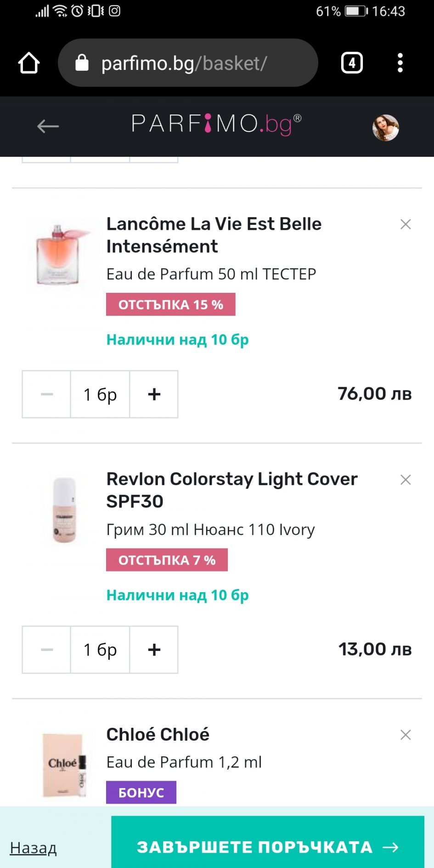Image resolution: width=434 pixels, height=868 pixels.
Task: Tap the Revlon quantity field showing 1 бр
Action: click(x=100, y=650)
